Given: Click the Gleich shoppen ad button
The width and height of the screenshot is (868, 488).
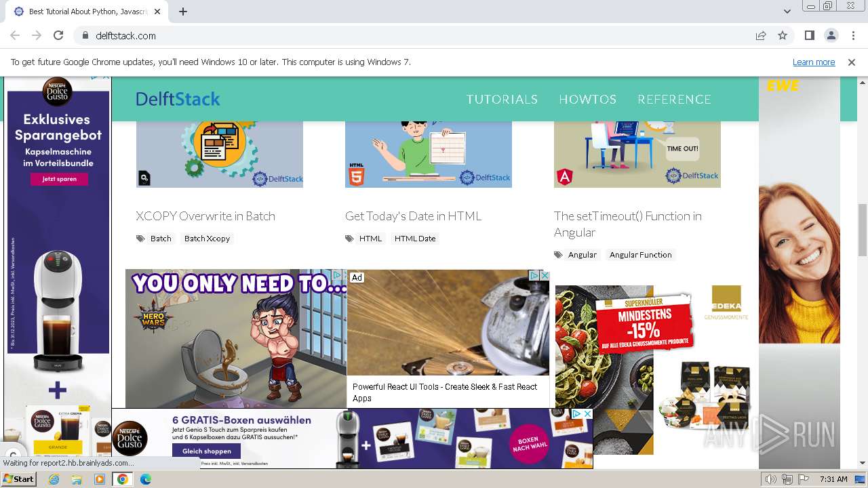Looking at the screenshot, I should (207, 451).
